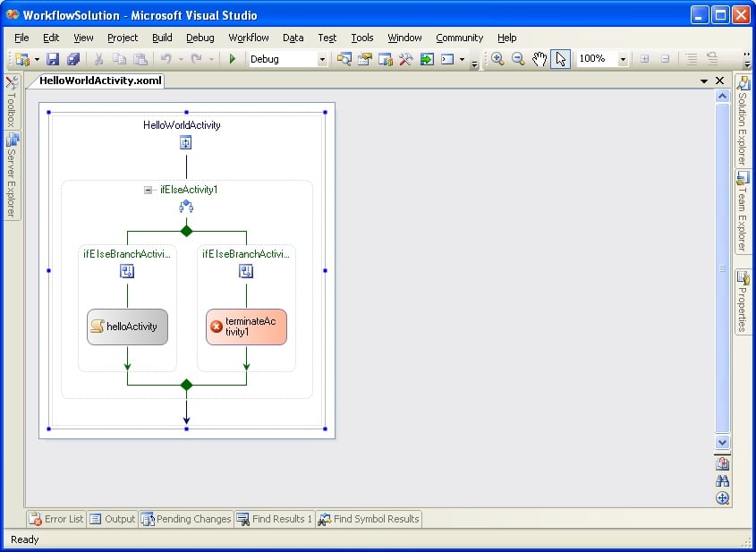Screen dimensions: 756x552
Task: Save the current file with the floppy icon
Action: pyautogui.click(x=53, y=59)
